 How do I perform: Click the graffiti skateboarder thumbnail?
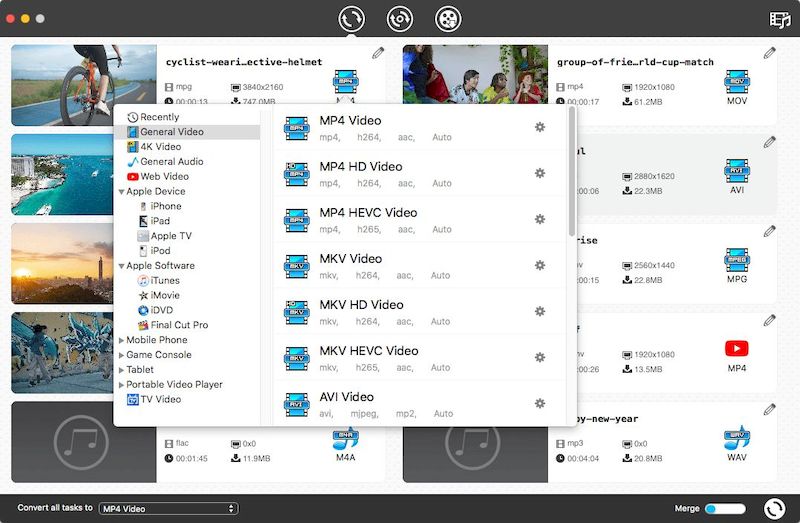[62, 353]
